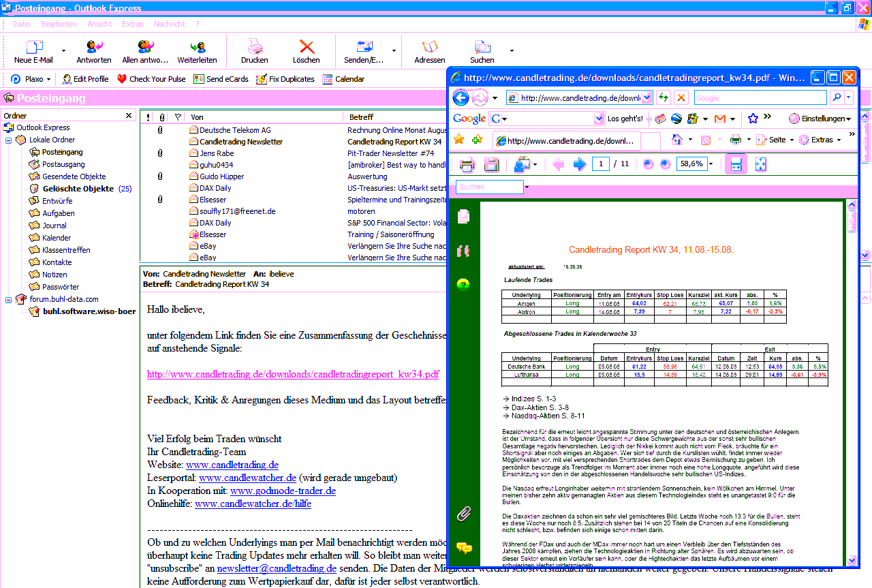Open the Pages panel in PDF sidebar
This screenshot has height=588, width=872.
pyautogui.click(x=464, y=216)
